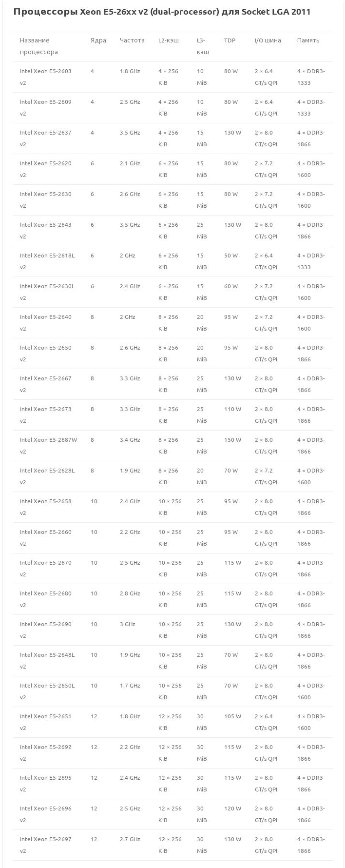Select the "Память" column header
The image size is (345, 868).
pyautogui.click(x=308, y=40)
